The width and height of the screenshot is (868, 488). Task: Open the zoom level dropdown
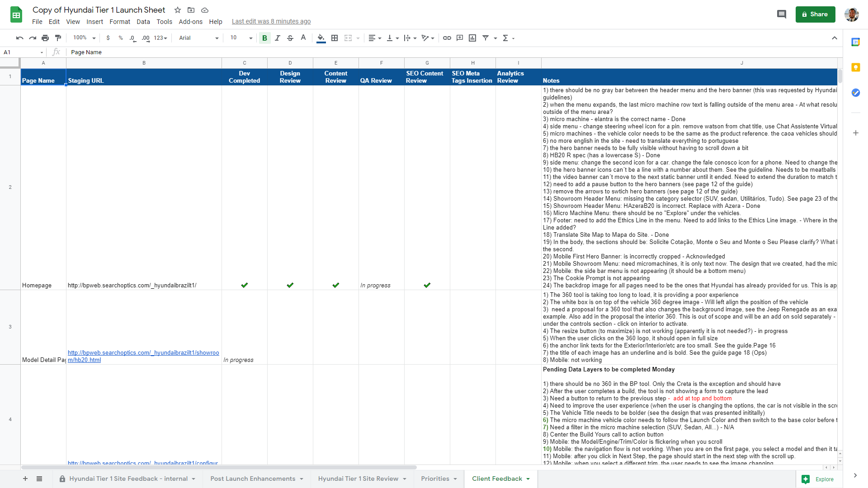click(85, 38)
